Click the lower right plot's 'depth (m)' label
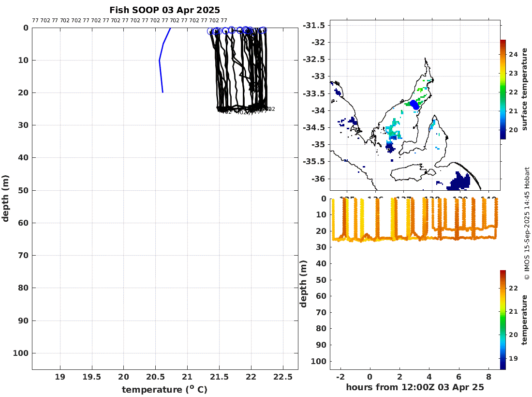Screen dimensions: 532x397 (303, 284)
